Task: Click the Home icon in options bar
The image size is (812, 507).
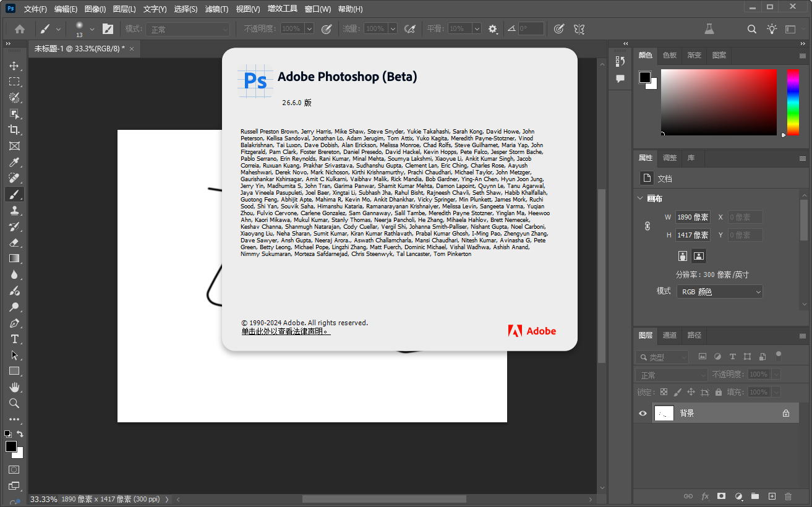Action: pyautogui.click(x=20, y=28)
